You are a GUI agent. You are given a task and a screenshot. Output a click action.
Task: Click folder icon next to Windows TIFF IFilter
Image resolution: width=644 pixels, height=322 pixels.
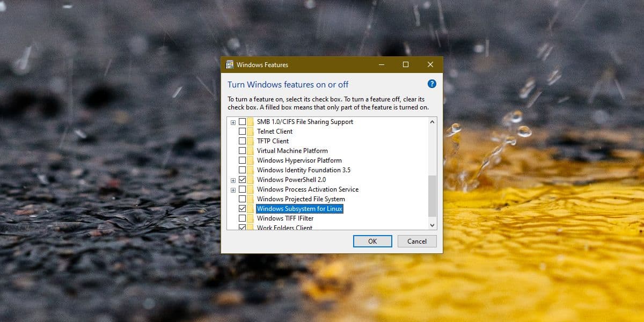coord(251,218)
